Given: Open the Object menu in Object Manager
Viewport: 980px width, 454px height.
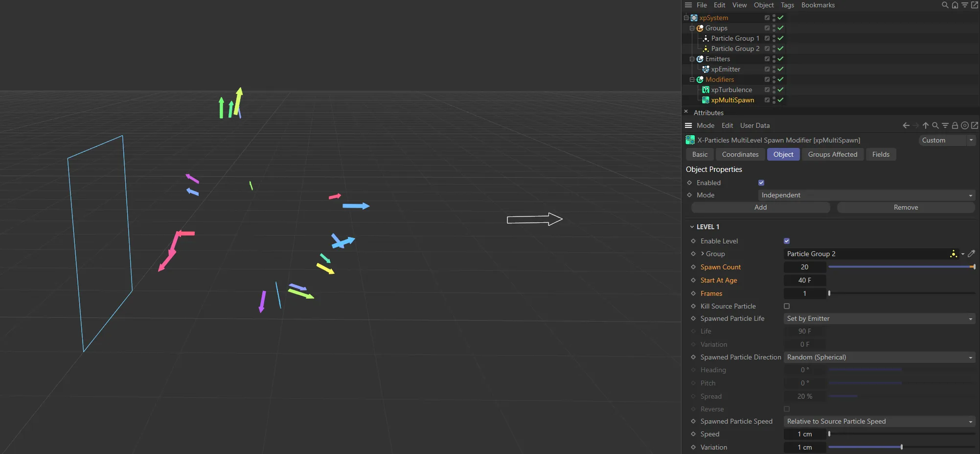Looking at the screenshot, I should pos(763,5).
